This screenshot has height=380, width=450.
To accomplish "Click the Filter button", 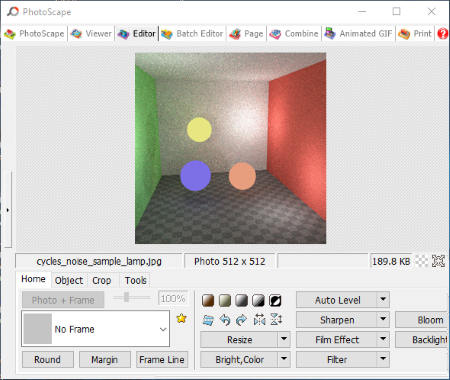I will (336, 360).
